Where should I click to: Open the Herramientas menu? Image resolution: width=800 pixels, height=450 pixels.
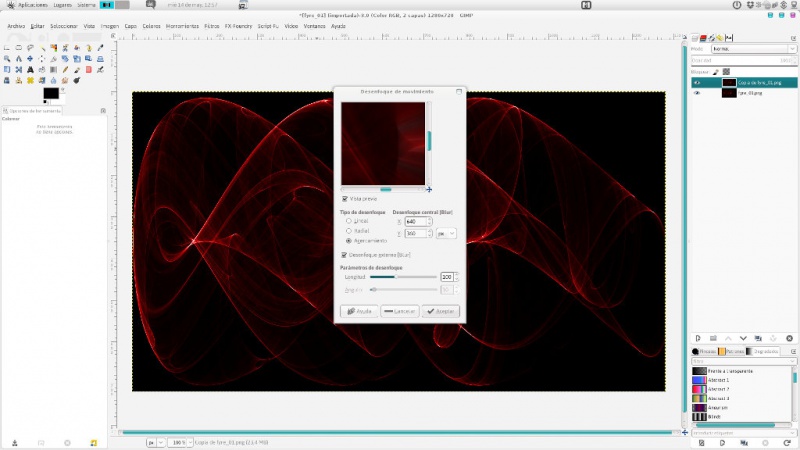[182, 26]
